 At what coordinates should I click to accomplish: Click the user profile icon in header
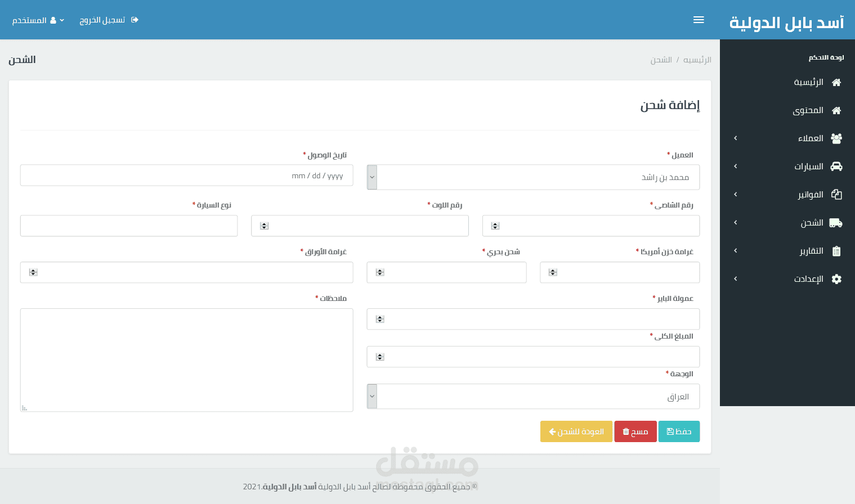53,20
